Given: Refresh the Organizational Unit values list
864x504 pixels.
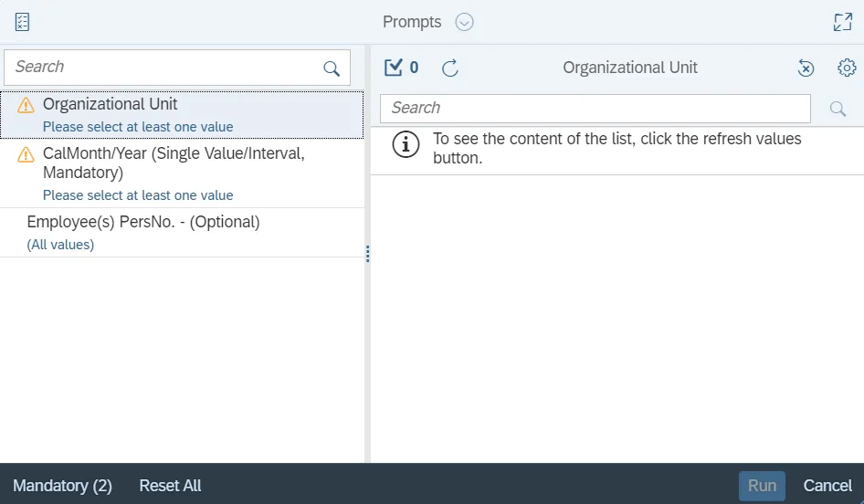Looking at the screenshot, I should tap(450, 68).
